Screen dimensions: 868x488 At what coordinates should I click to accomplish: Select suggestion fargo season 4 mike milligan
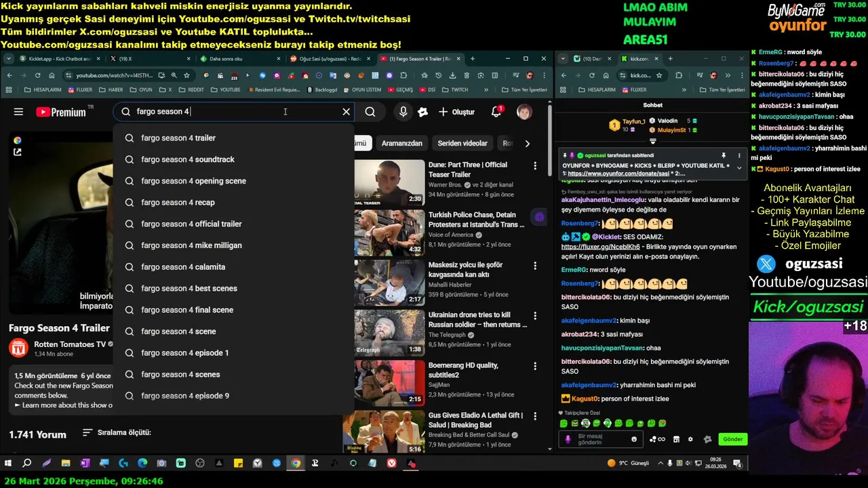coord(234,245)
